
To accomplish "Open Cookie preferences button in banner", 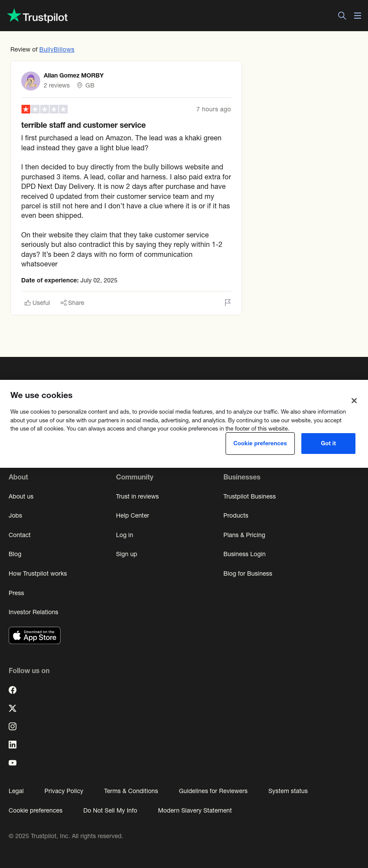I will point(260,444).
